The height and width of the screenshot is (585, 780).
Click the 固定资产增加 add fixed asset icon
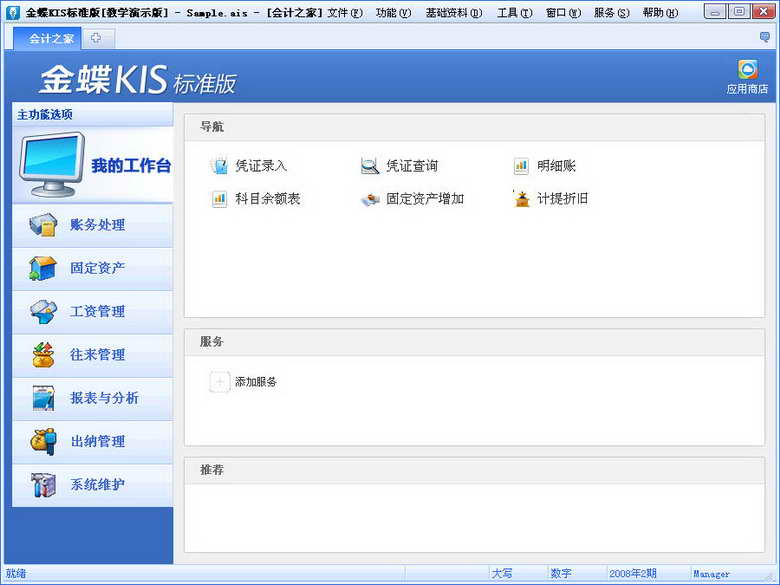coord(370,199)
